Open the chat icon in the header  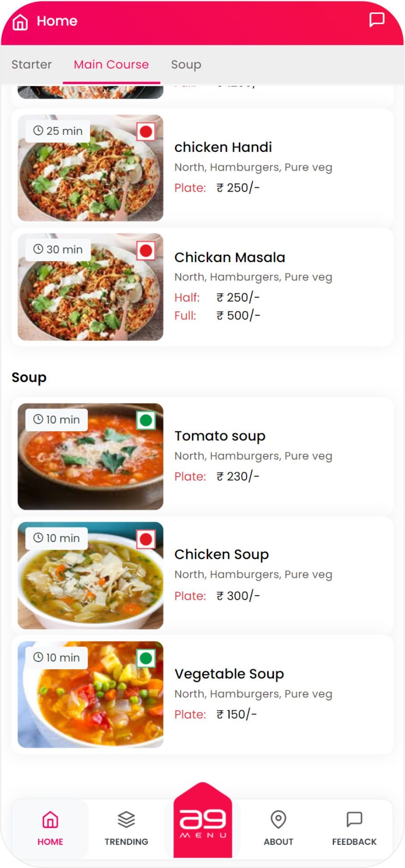(376, 20)
